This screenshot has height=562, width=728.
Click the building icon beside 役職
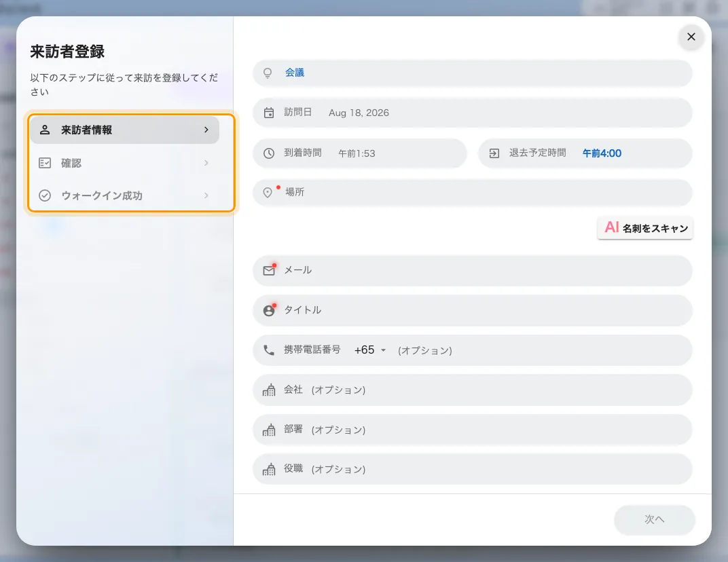point(269,470)
